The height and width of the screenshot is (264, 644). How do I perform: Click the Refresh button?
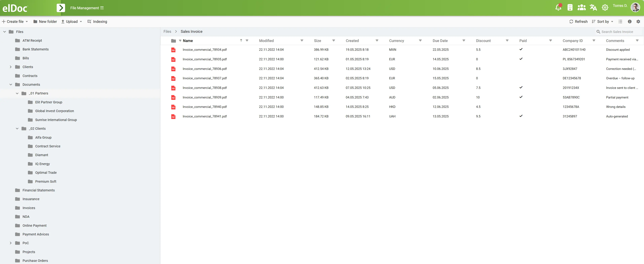click(578, 22)
